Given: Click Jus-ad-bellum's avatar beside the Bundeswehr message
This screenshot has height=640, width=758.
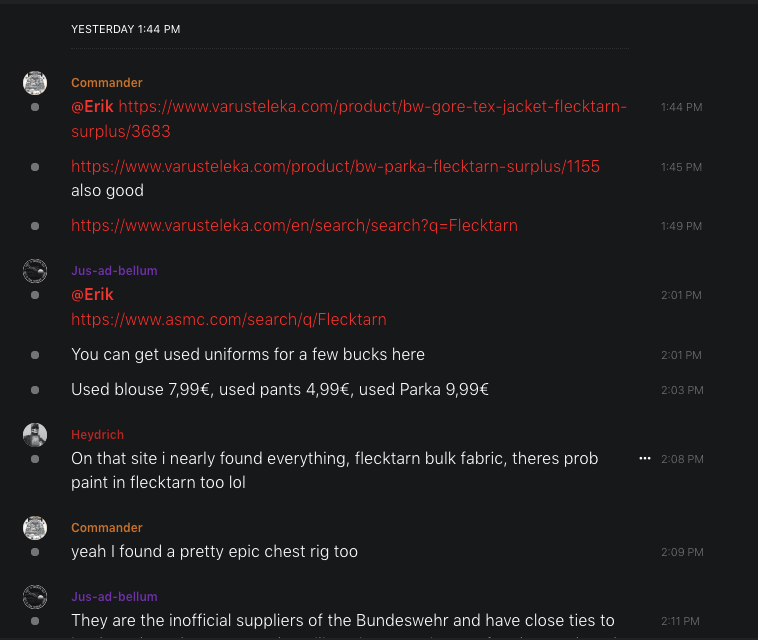Looking at the screenshot, I should click(x=35, y=597).
